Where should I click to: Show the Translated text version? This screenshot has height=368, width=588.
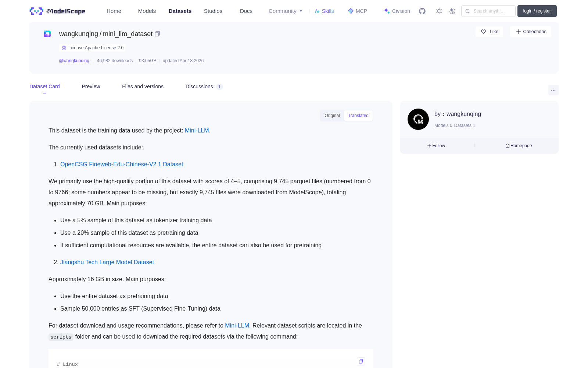pyautogui.click(x=358, y=116)
